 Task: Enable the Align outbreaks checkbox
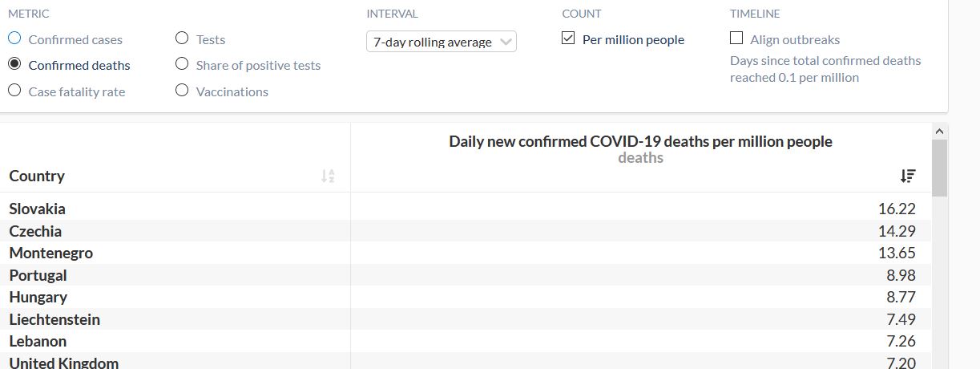coord(736,39)
